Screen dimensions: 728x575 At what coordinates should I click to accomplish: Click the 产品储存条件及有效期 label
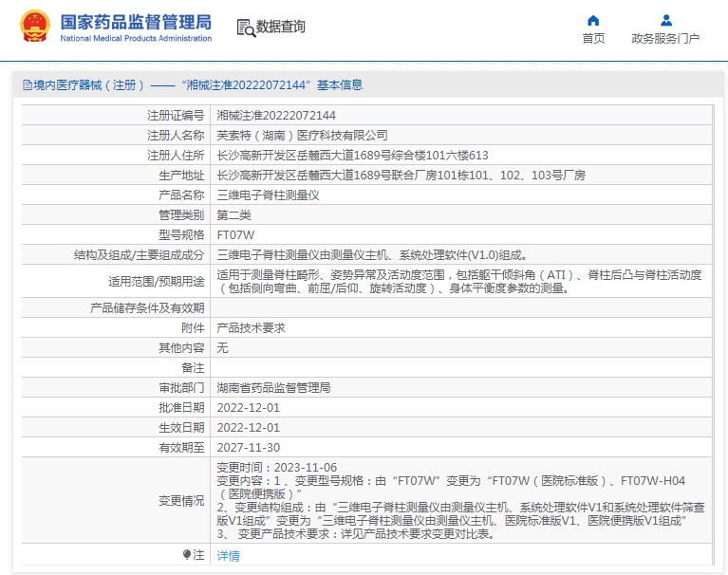147,307
